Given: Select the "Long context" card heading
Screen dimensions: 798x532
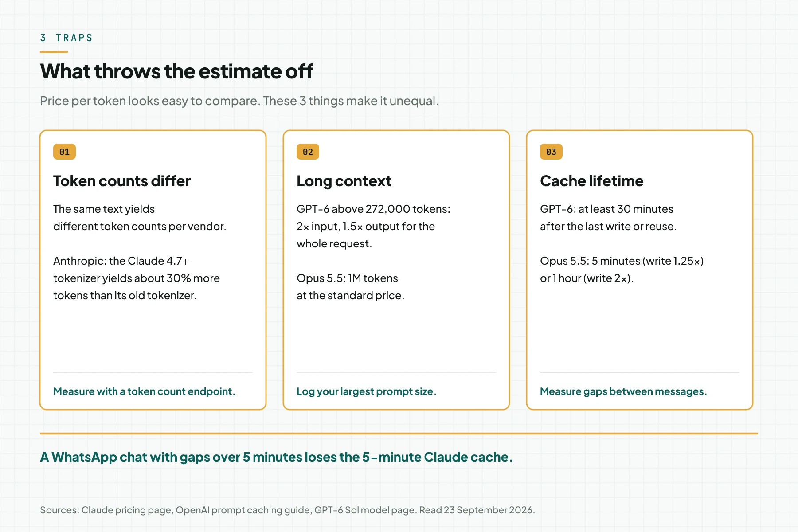Looking at the screenshot, I should coord(344,181).
